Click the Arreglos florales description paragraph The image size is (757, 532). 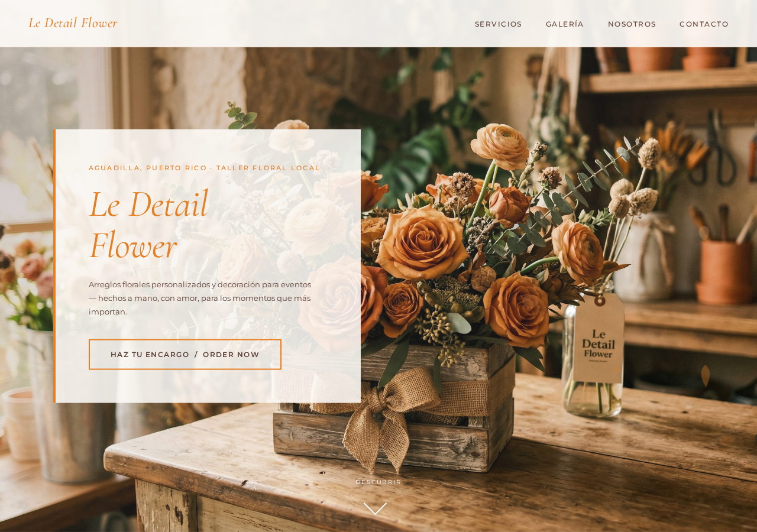pyautogui.click(x=200, y=298)
